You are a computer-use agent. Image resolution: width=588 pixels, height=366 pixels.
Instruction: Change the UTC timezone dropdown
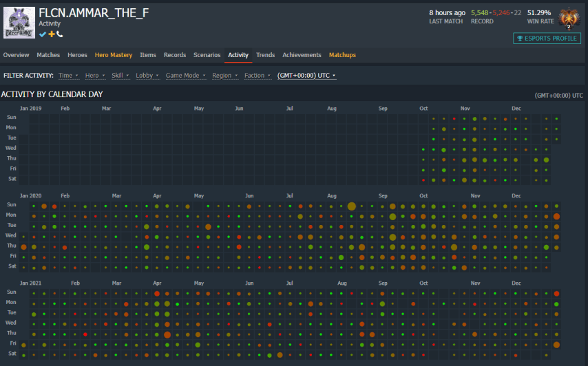pos(306,76)
